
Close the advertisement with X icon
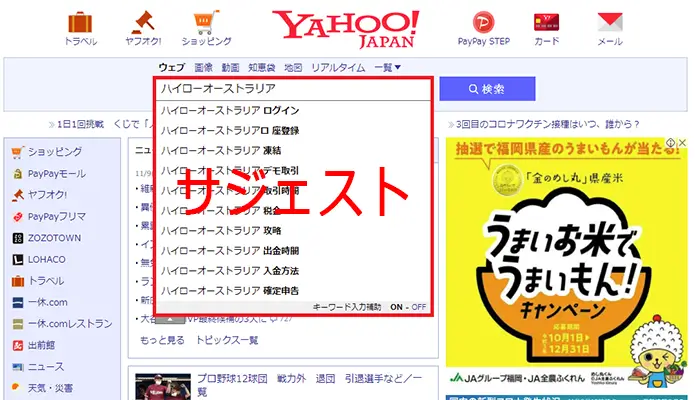(682, 142)
